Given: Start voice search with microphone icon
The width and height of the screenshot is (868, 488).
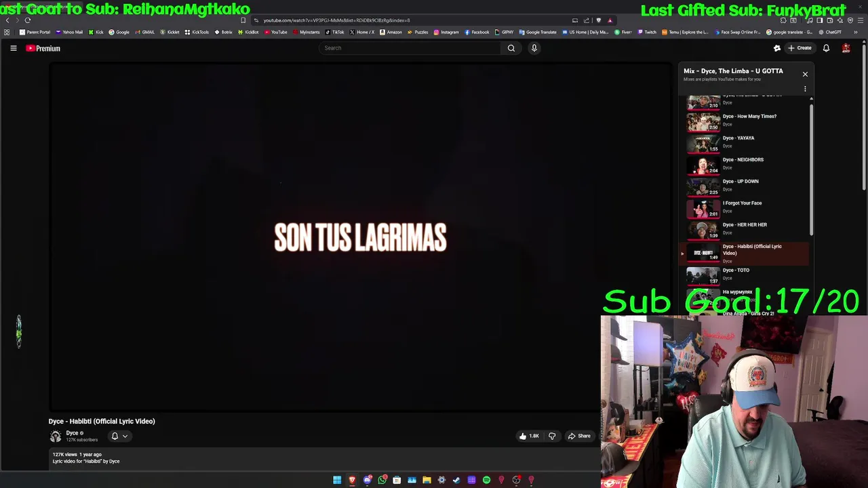Looking at the screenshot, I should pyautogui.click(x=534, y=48).
